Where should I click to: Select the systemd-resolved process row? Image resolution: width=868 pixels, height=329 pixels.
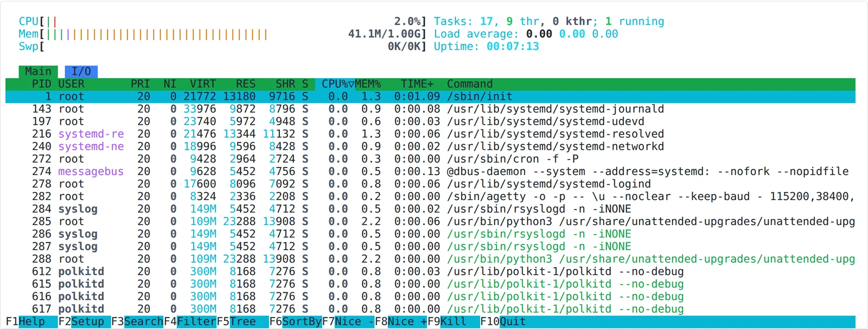pos(430,134)
